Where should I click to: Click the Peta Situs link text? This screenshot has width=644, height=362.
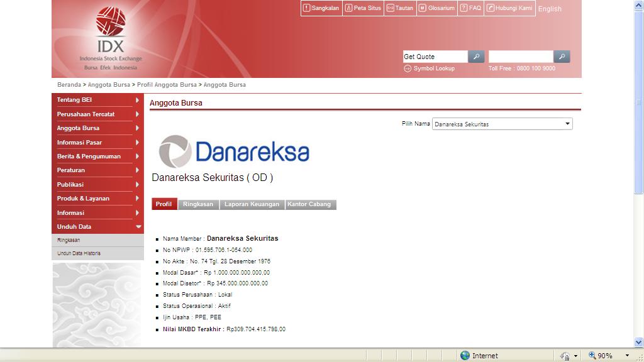367,8
